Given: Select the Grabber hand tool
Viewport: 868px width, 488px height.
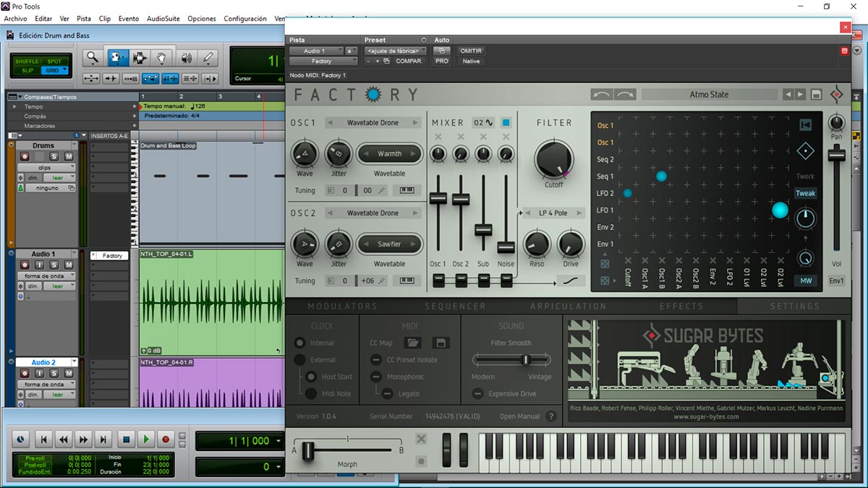Looking at the screenshot, I should pyautogui.click(x=162, y=58).
